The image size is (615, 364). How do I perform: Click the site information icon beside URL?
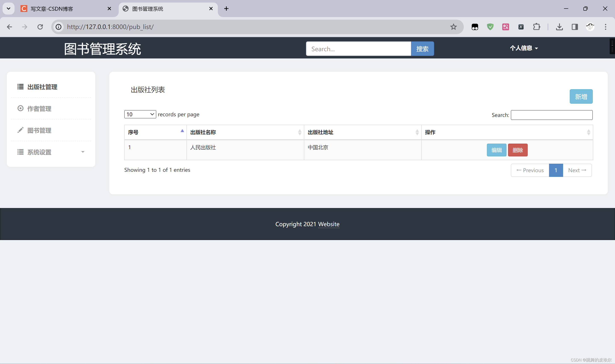[x=59, y=27]
